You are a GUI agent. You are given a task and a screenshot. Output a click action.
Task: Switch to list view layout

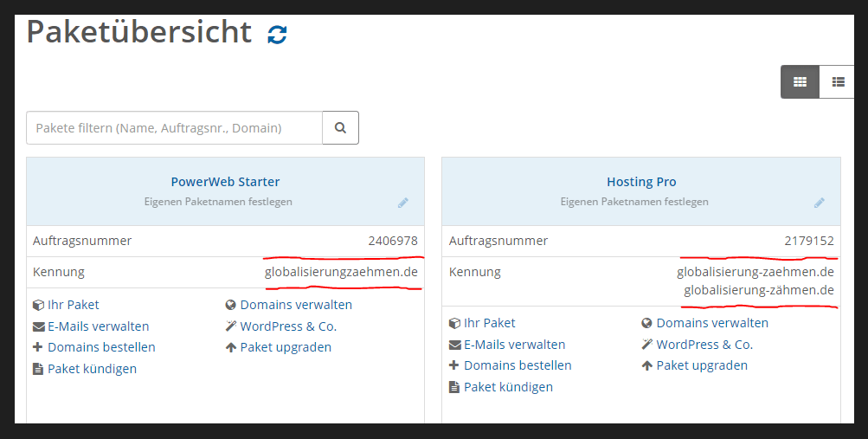[837, 82]
